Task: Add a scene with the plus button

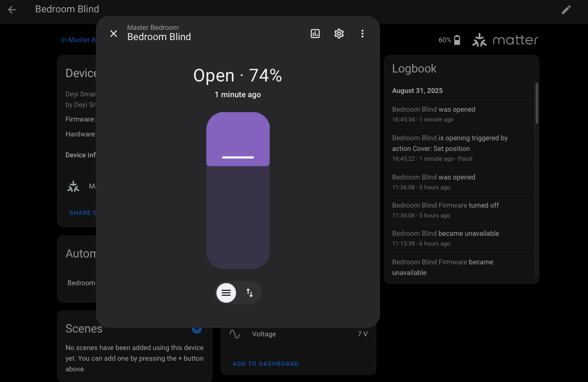Action: click(197, 330)
